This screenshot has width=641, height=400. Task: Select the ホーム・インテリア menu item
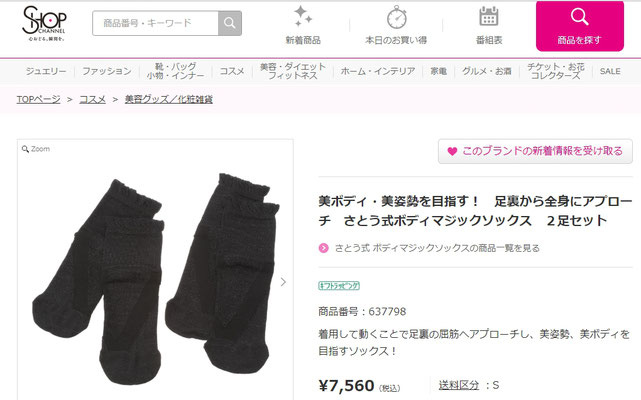point(378,71)
